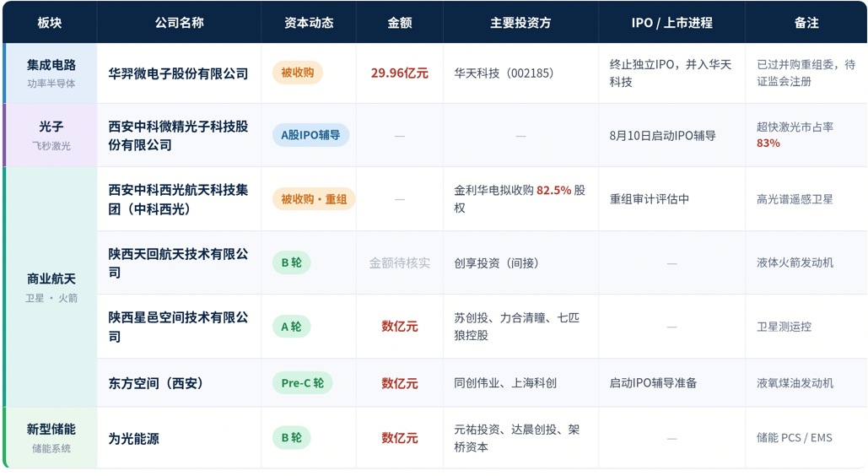Screen dimensions: 868x476
Task: Click company name 为光能源
Action: (x=133, y=438)
